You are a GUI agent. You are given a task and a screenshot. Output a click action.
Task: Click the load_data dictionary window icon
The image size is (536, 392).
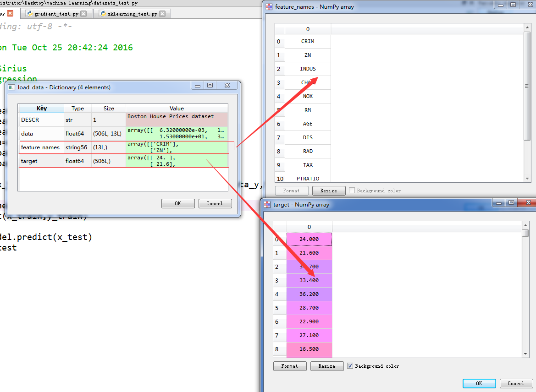pos(11,87)
